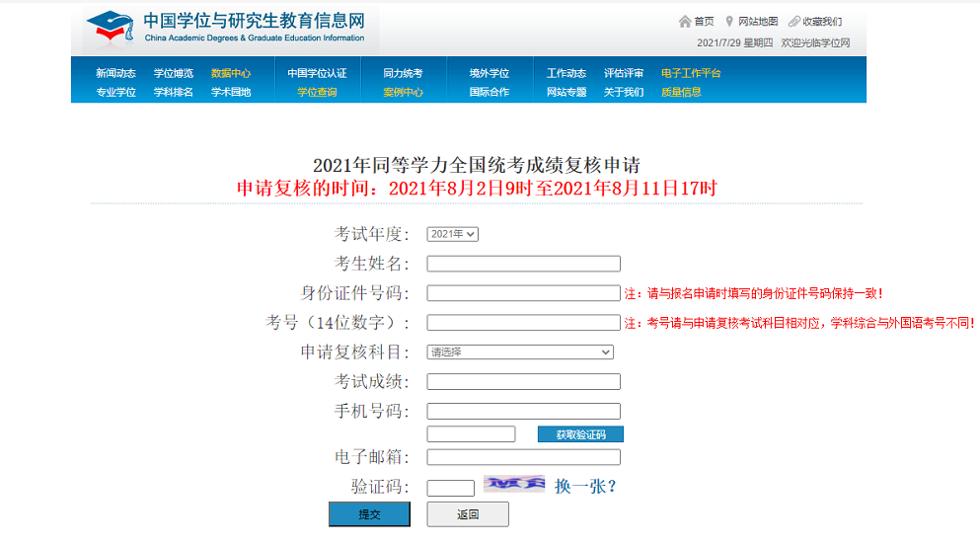Go to 学位查询 in navigation

pos(317,92)
